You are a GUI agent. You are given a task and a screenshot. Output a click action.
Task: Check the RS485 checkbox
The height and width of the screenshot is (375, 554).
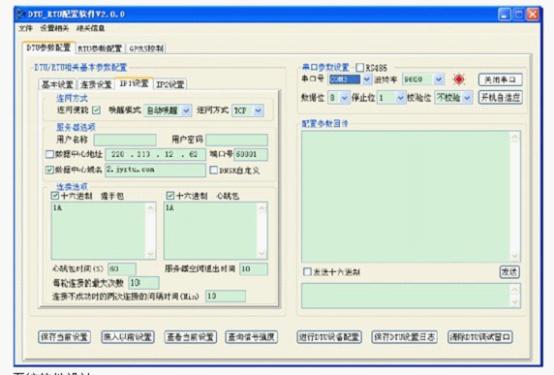pyautogui.click(x=360, y=67)
